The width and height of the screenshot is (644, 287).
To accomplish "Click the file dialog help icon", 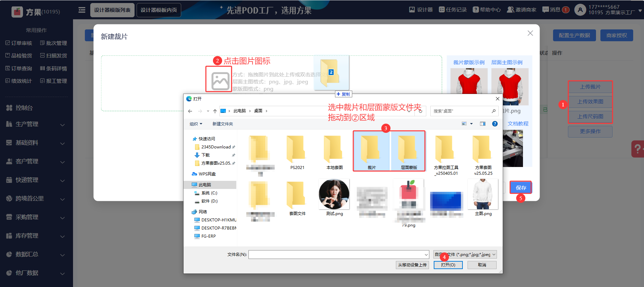I will click(495, 124).
